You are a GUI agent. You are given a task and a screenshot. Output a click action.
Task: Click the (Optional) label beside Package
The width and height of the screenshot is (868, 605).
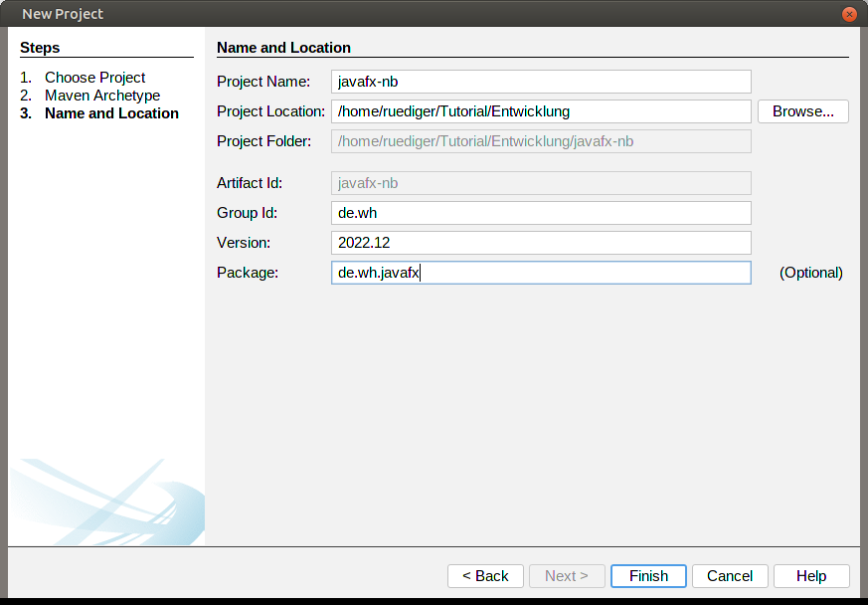(810, 273)
